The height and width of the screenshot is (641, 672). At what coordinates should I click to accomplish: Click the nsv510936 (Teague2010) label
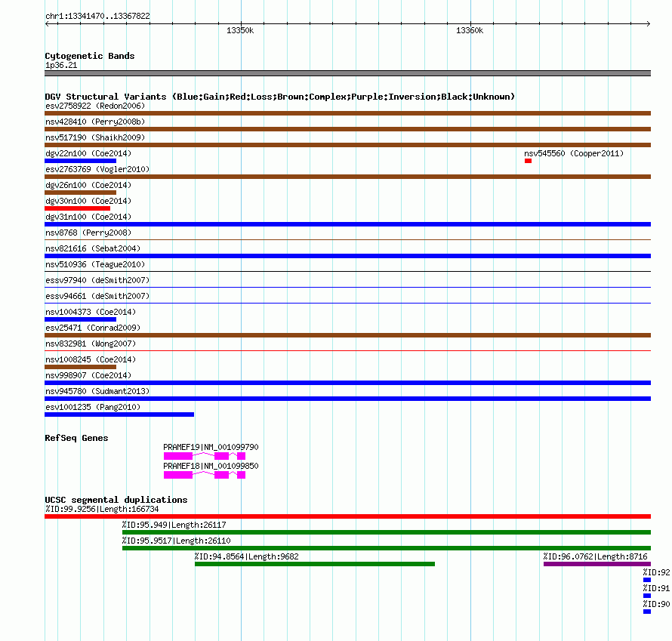coord(95,264)
